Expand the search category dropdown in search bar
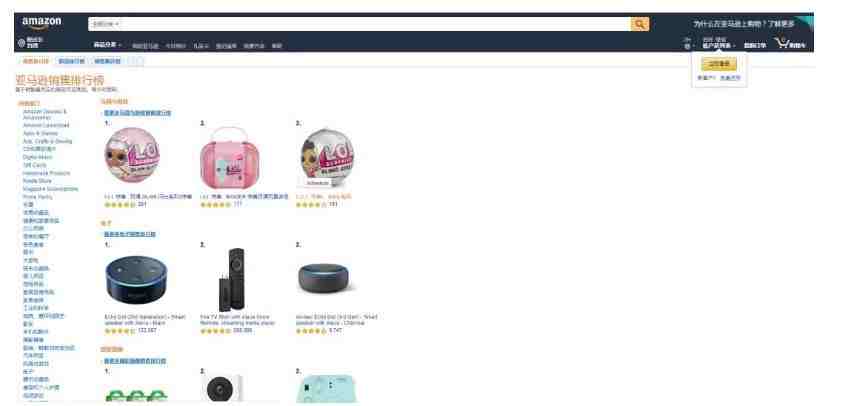The height and width of the screenshot is (406, 846). [x=105, y=24]
